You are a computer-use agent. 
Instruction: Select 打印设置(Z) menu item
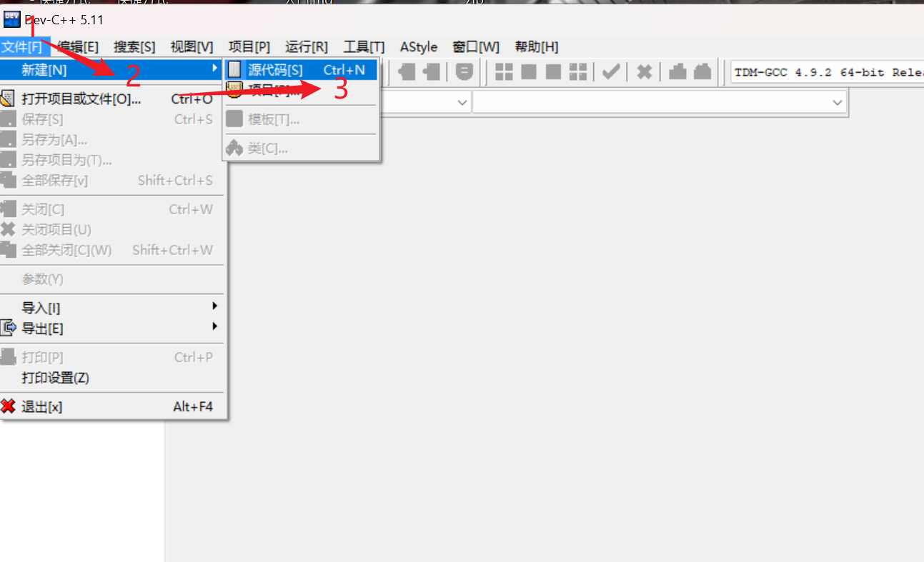111,378
